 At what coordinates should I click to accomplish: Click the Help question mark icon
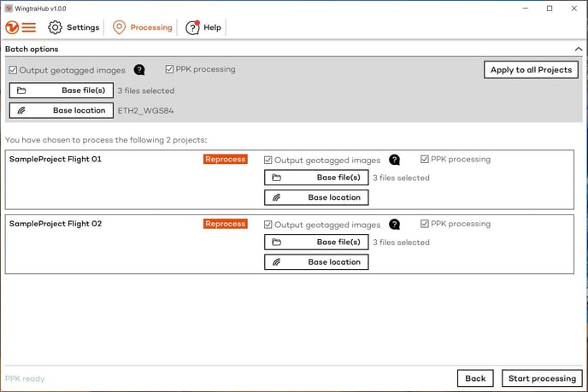(192, 27)
